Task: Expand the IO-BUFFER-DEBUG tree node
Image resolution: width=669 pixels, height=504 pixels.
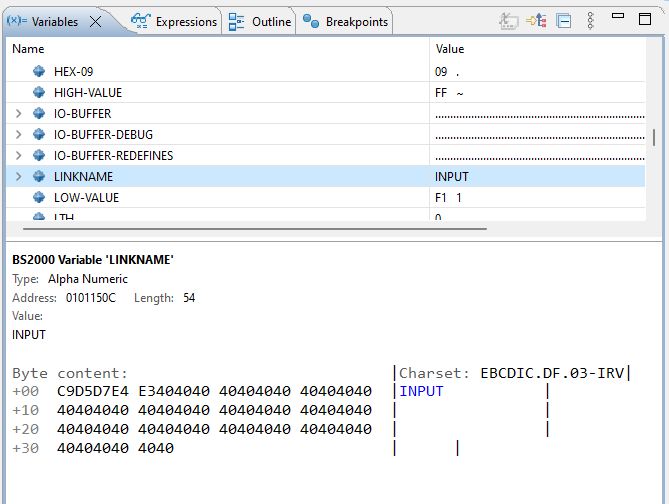Action: pyautogui.click(x=18, y=135)
